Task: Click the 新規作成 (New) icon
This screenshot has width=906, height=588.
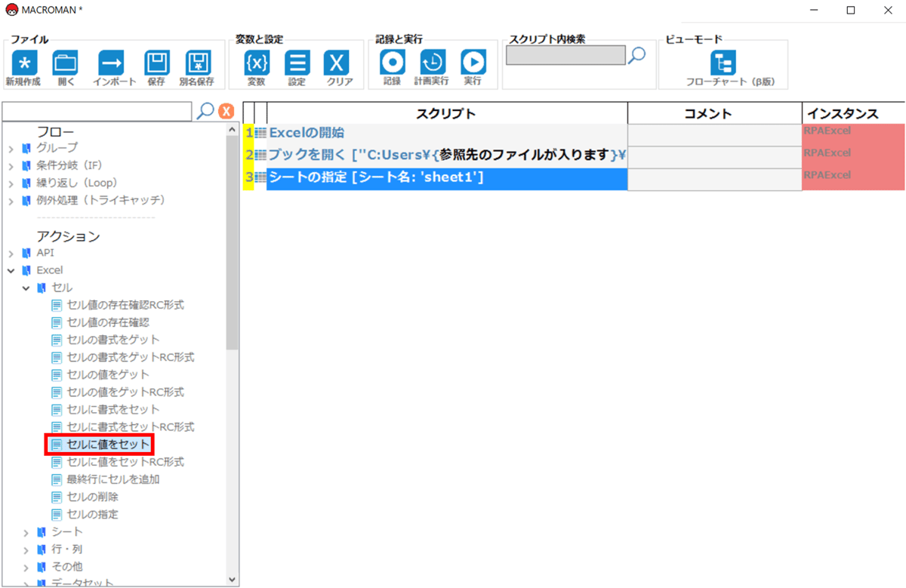Action: pyautogui.click(x=23, y=63)
